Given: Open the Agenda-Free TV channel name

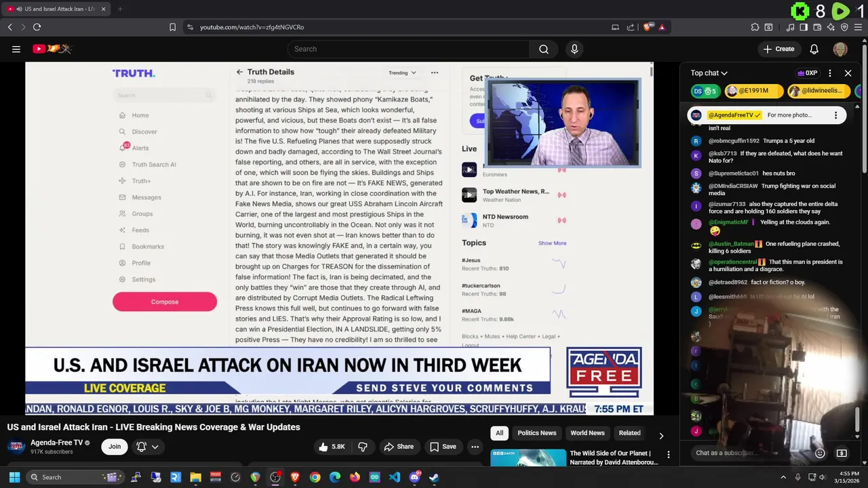Looking at the screenshot, I should pos(56,443).
